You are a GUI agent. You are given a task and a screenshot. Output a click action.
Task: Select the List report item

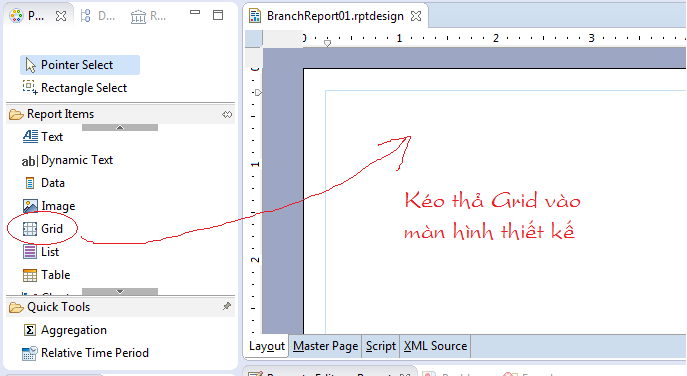(41, 252)
